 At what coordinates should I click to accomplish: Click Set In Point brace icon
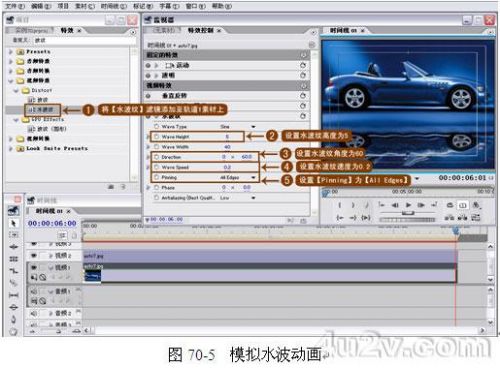tap(340, 205)
